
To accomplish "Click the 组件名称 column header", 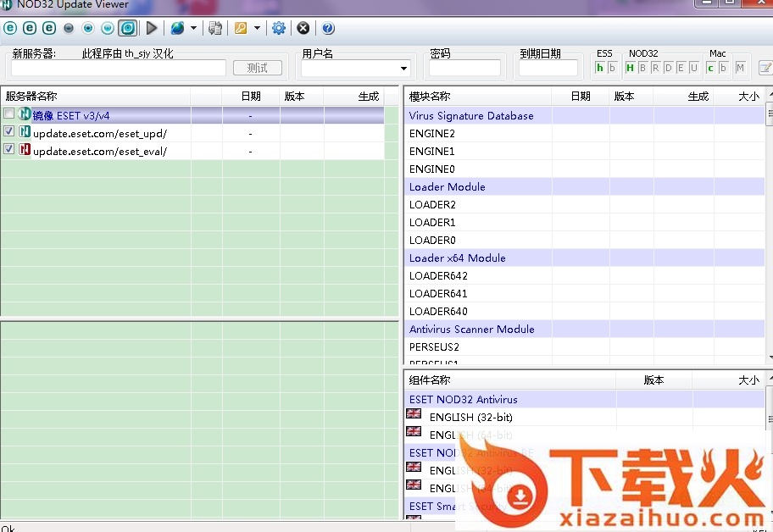I will click(509, 380).
